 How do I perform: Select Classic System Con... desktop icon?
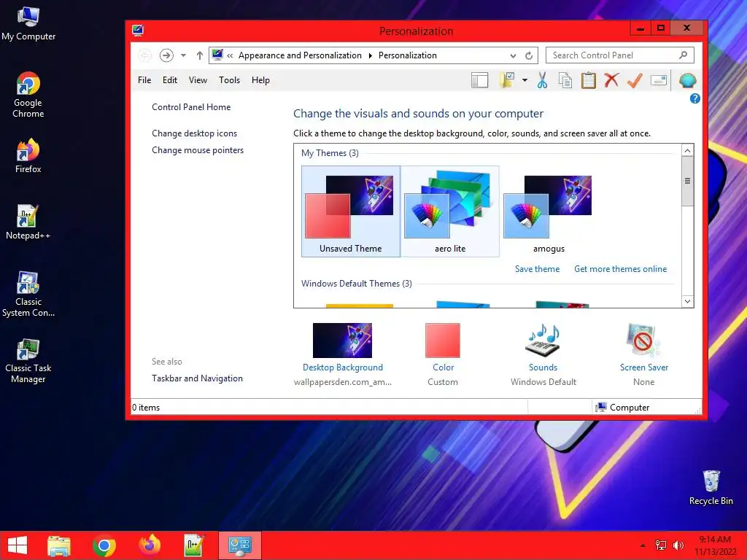[x=28, y=295]
